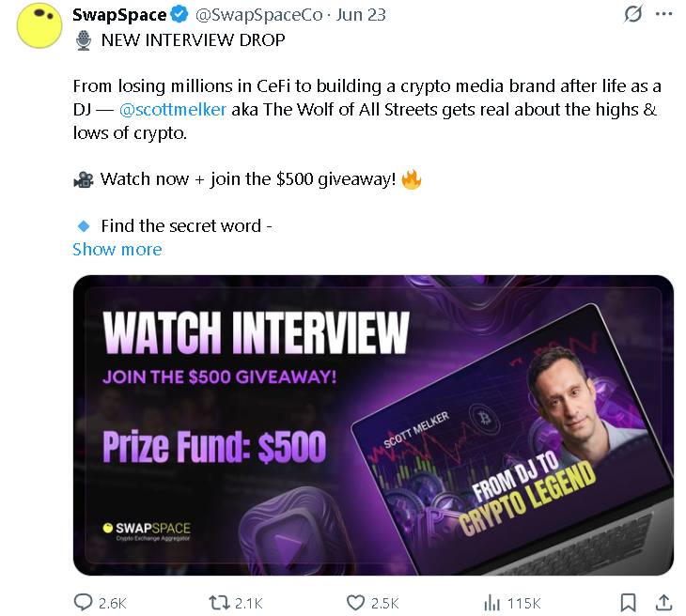Viewport: 686px width, 616px height.
Task: Click the Grok slashed-circle icon
Action: click(x=633, y=14)
